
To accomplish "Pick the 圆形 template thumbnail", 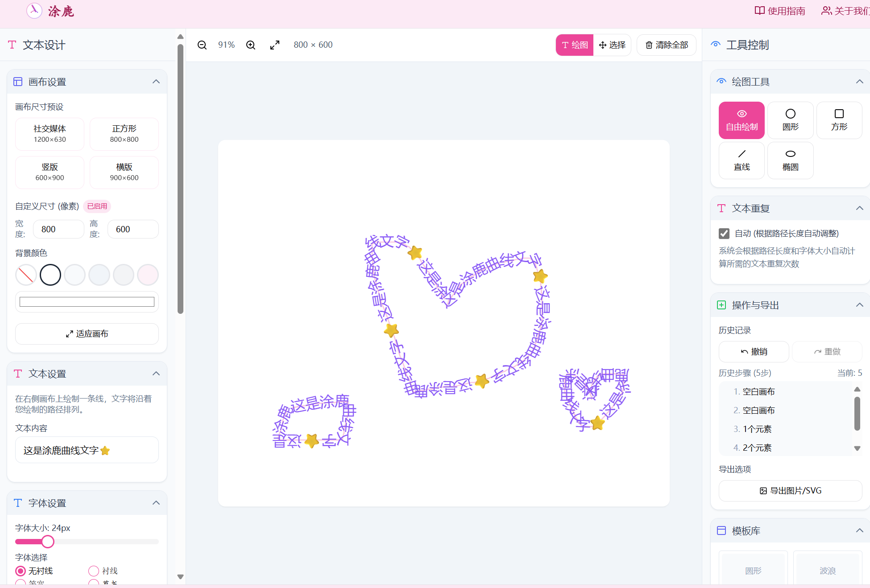I will tap(753, 568).
